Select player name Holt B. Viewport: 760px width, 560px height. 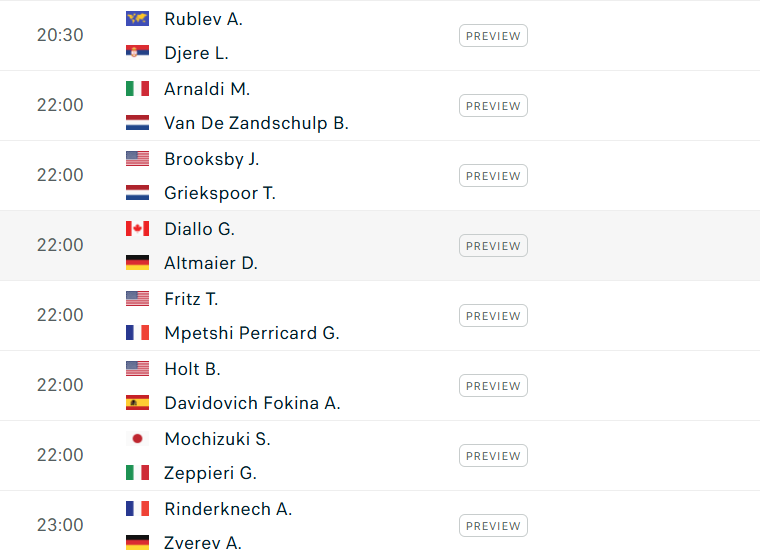click(192, 369)
